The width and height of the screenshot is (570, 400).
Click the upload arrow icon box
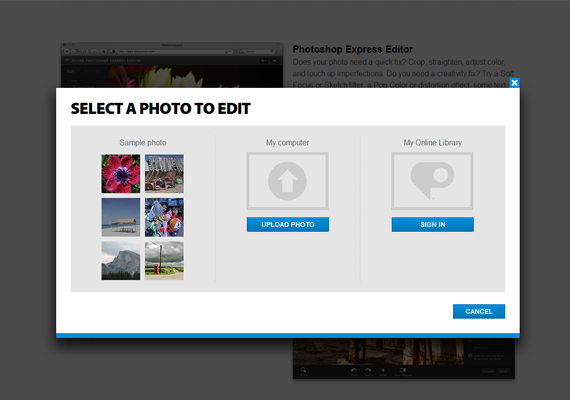(288, 181)
